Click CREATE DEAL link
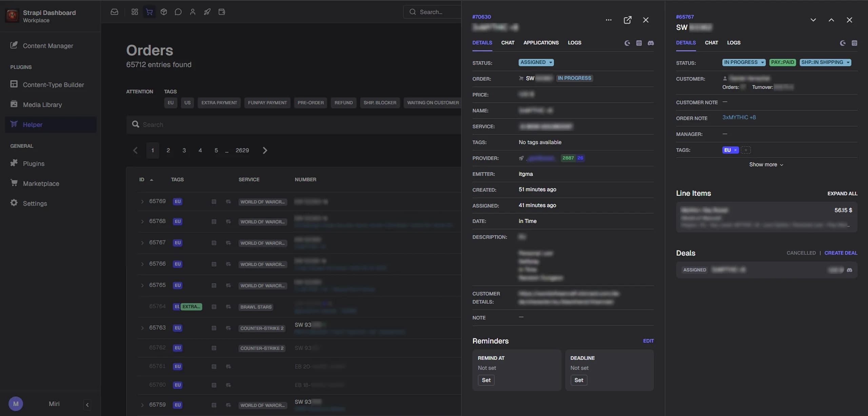The image size is (868, 416). click(841, 253)
